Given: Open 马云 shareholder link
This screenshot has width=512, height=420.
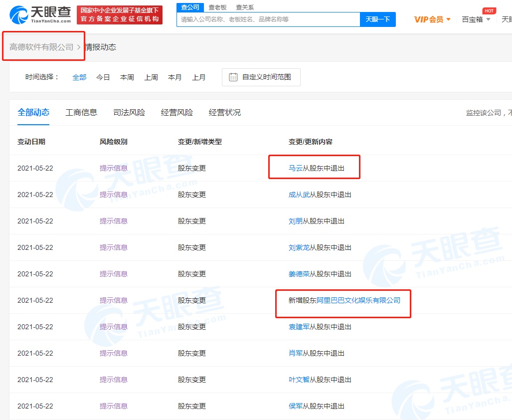Looking at the screenshot, I should click(296, 168).
